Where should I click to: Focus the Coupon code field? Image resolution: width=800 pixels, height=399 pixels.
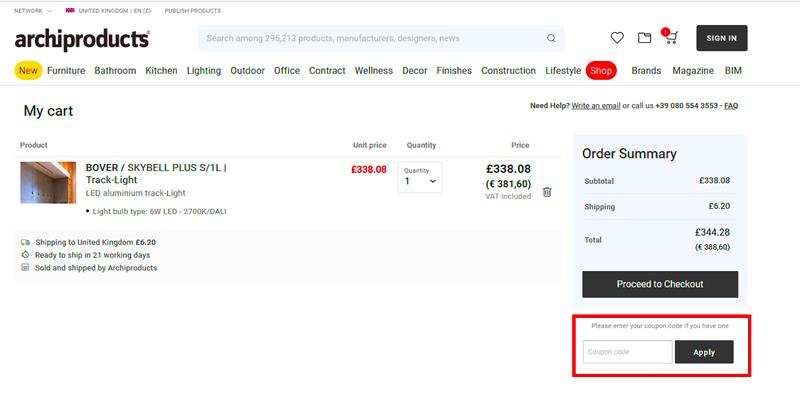(x=628, y=352)
